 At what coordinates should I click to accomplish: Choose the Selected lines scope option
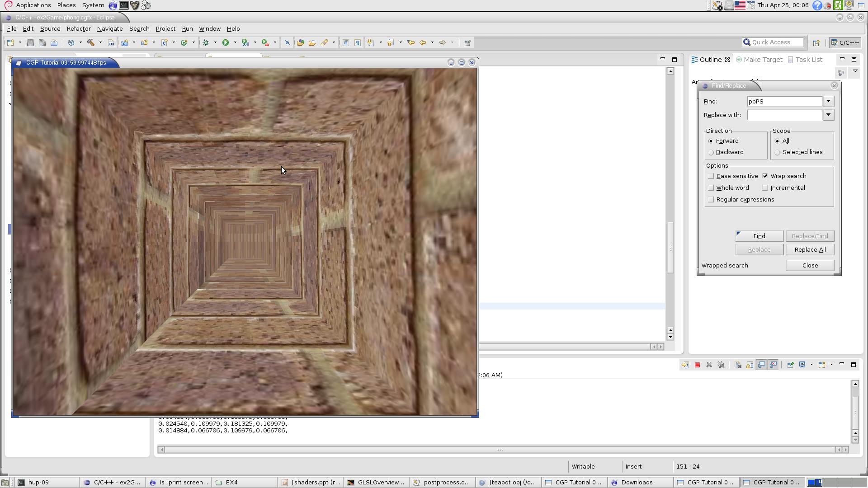[778, 152]
